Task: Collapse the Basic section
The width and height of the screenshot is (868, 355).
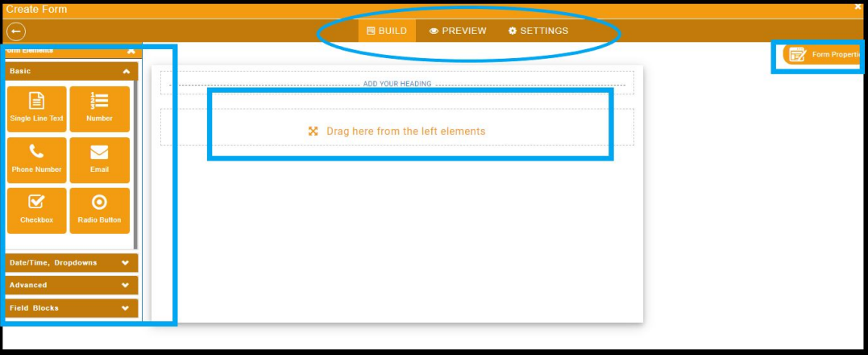Action: tap(127, 72)
